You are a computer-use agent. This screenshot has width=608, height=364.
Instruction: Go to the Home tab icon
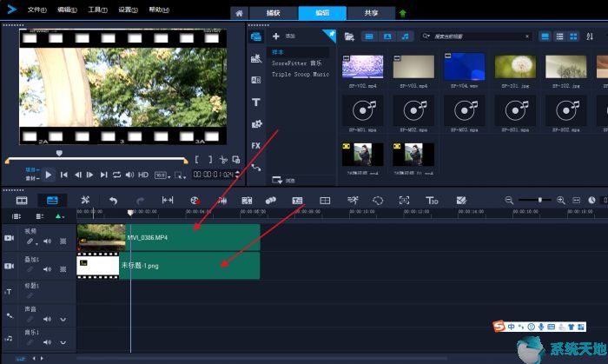point(239,13)
